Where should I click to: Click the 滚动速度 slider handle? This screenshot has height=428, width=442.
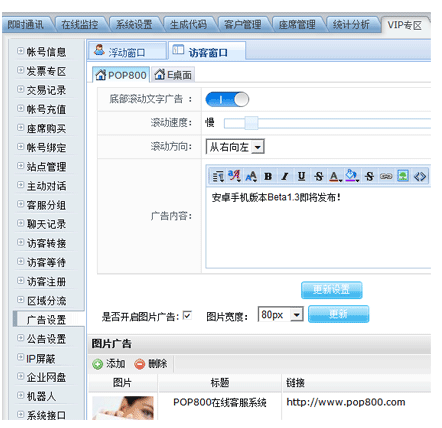pos(251,123)
